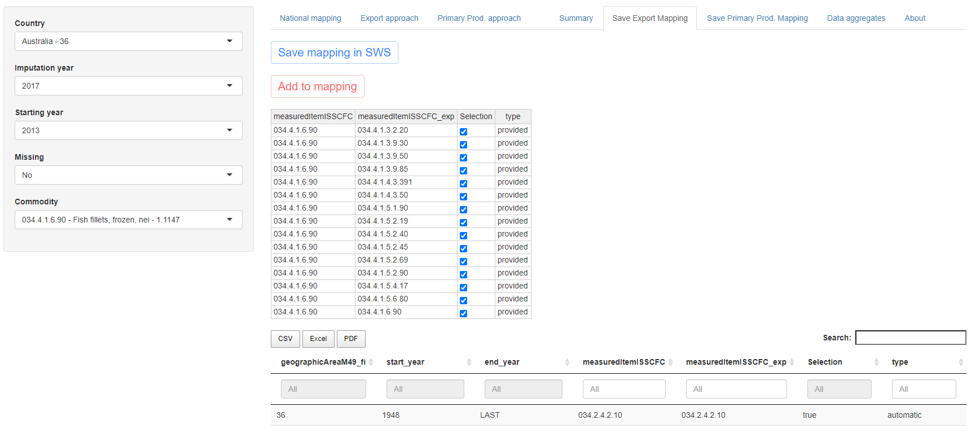980x433 pixels.
Task: Open Commodity dropdown for Fish fillets, frozen
Action: tap(129, 220)
